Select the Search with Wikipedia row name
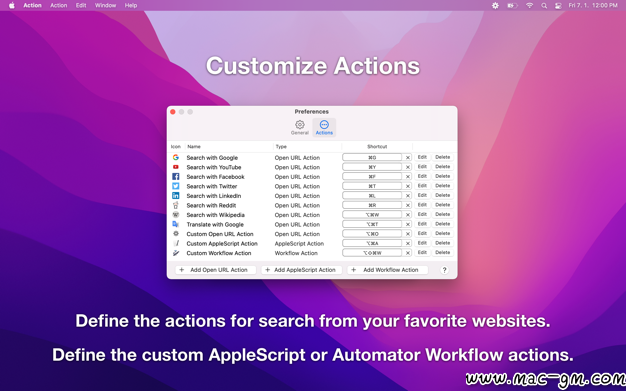The height and width of the screenshot is (391, 626). (216, 215)
